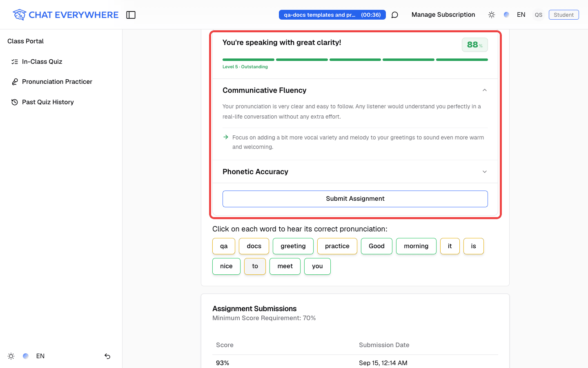Click the blue circle icon at the sidebar bottom
The width and height of the screenshot is (588, 368).
click(26, 356)
